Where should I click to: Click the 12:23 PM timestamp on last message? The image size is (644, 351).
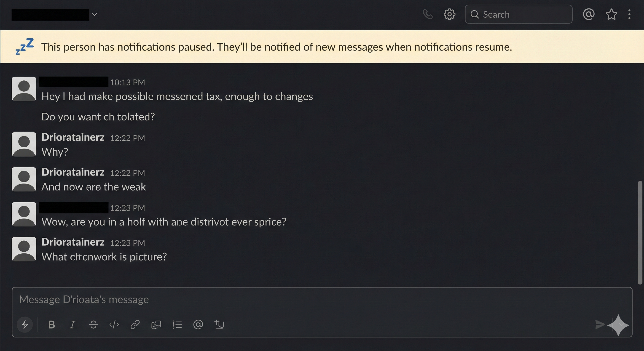[x=127, y=243]
